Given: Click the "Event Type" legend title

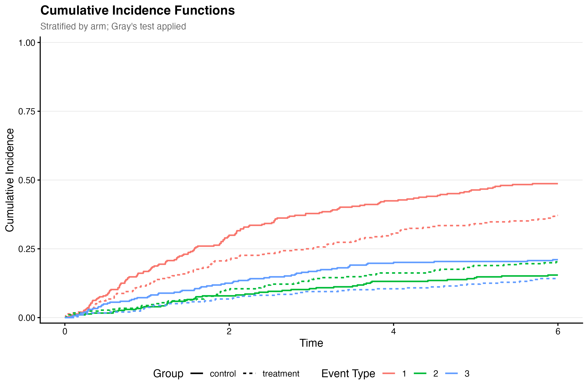Looking at the screenshot, I should [348, 373].
